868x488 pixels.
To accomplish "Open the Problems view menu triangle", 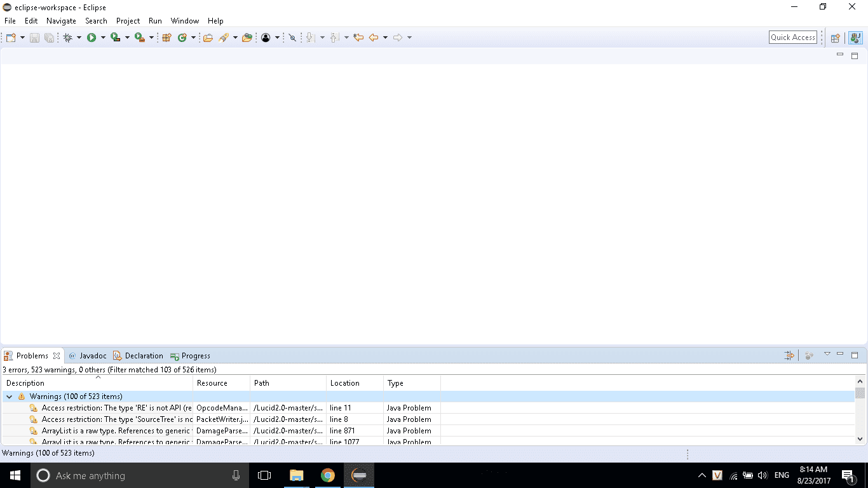I will 827,354.
